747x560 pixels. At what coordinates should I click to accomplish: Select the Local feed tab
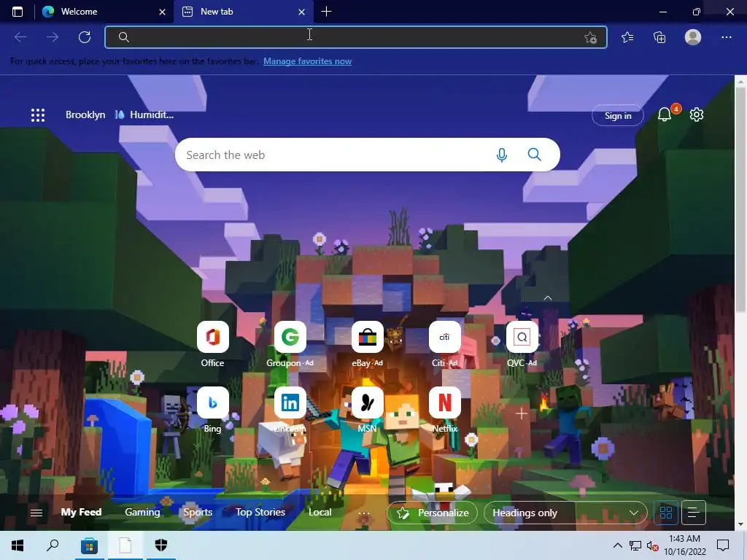pos(320,513)
